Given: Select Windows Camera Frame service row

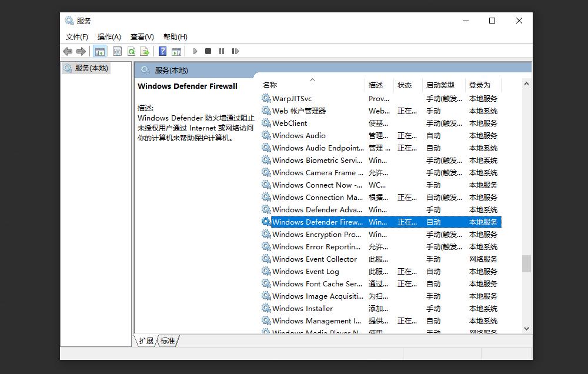Looking at the screenshot, I should (382, 172).
